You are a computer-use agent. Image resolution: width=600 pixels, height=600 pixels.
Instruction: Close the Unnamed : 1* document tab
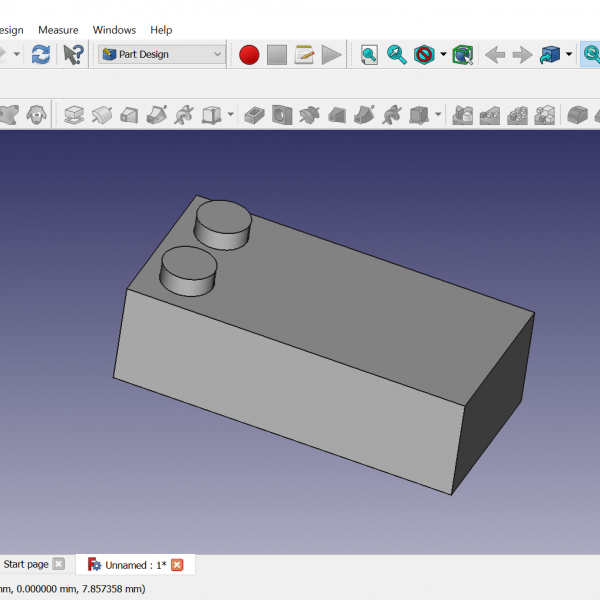[177, 565]
